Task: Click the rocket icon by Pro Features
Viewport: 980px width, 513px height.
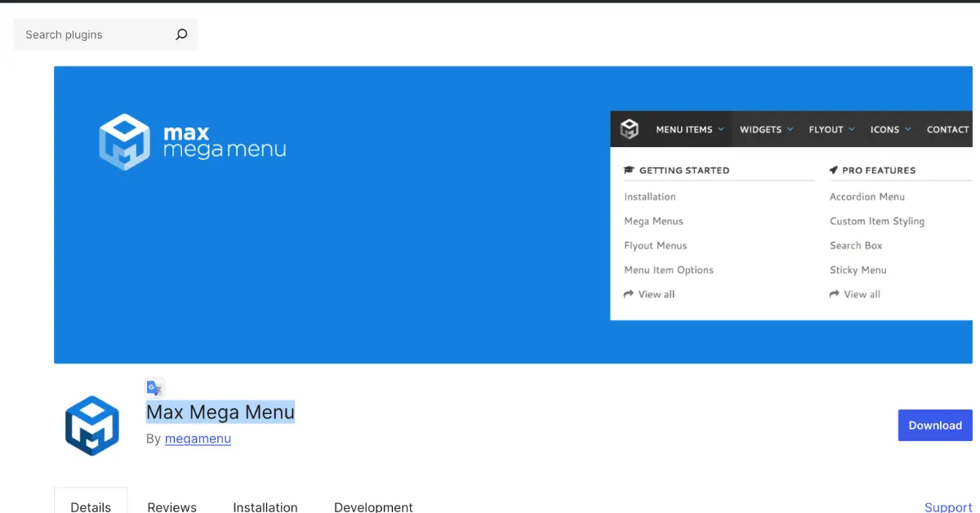Action: point(834,170)
